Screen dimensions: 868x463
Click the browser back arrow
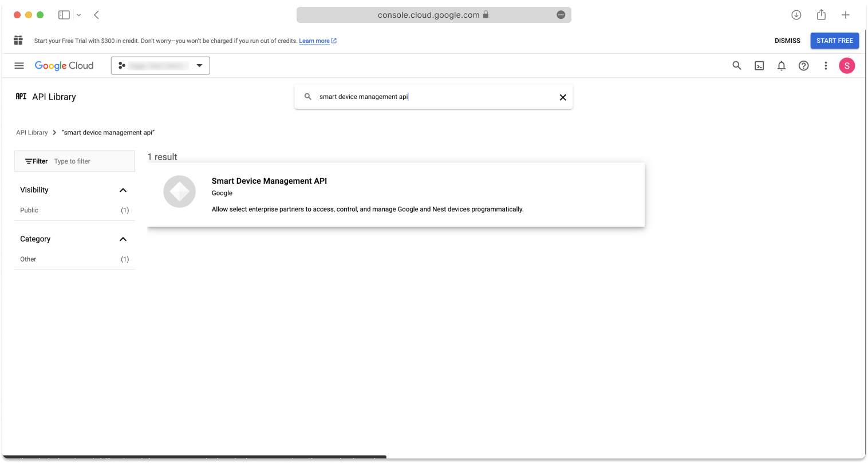96,14
